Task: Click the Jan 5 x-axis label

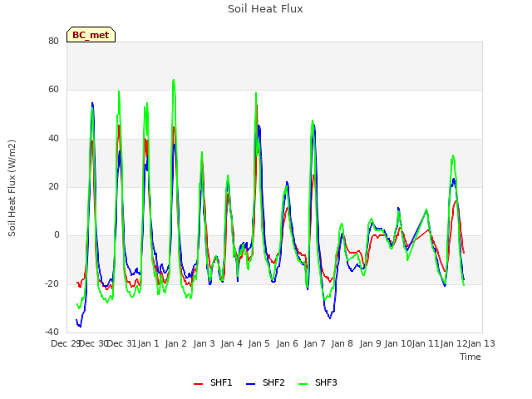Action: [259, 343]
